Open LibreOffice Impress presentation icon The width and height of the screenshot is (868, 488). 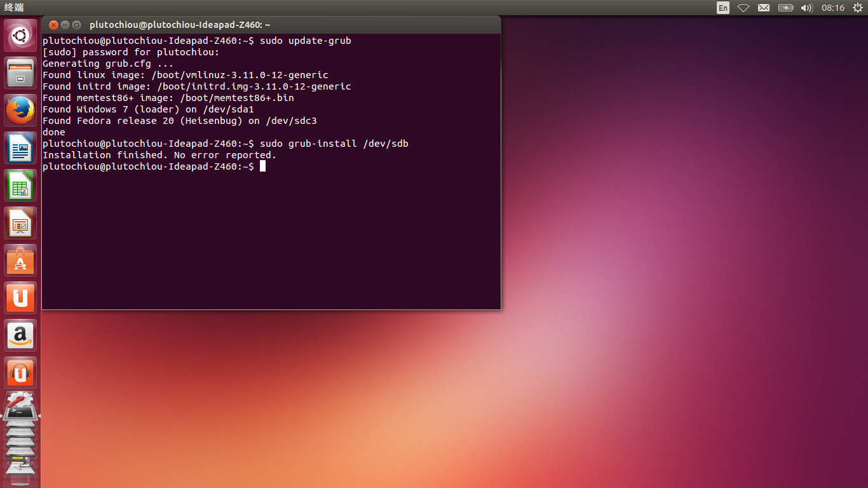coord(20,223)
